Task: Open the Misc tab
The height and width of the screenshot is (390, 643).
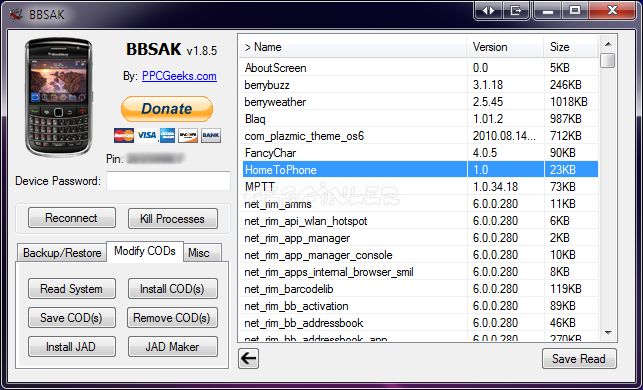Action: 202,253
